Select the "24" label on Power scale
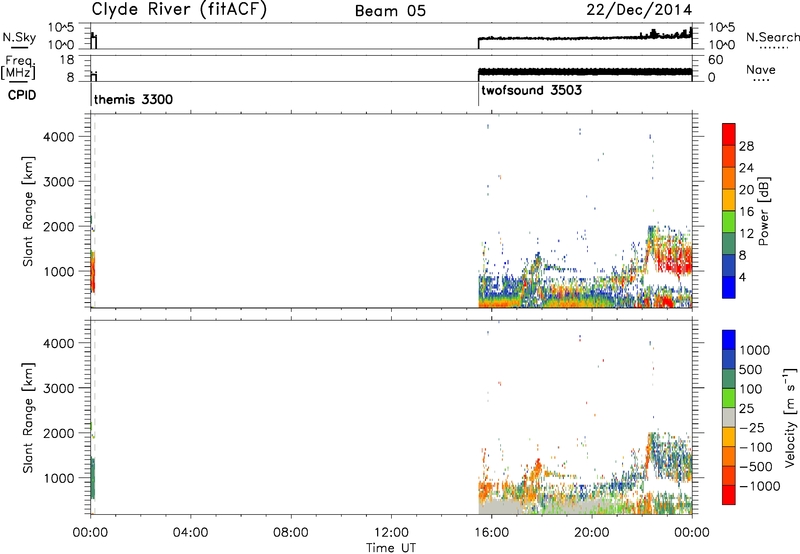The image size is (800, 554). [x=746, y=168]
